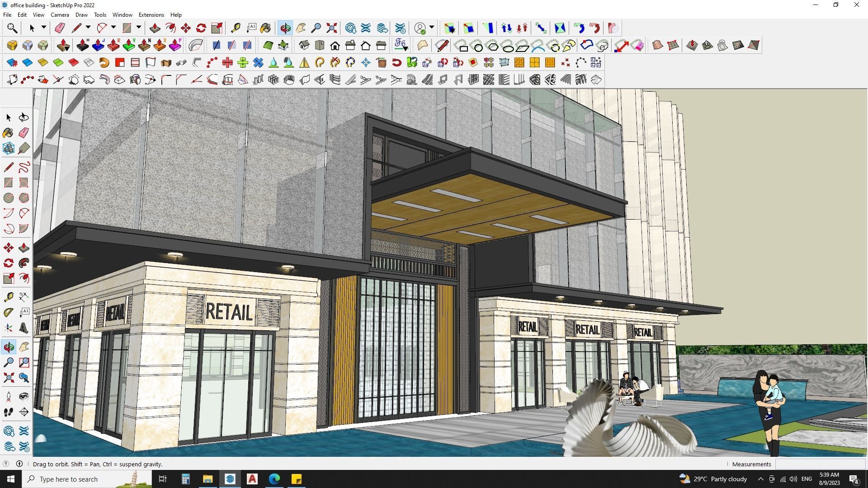Image resolution: width=868 pixels, height=488 pixels.
Task: Select the RoundCorner yellow cube tool
Action: click(x=12, y=45)
